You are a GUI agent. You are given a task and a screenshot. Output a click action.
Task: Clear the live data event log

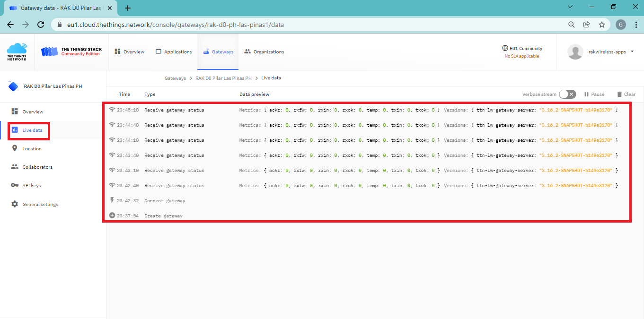tap(626, 95)
